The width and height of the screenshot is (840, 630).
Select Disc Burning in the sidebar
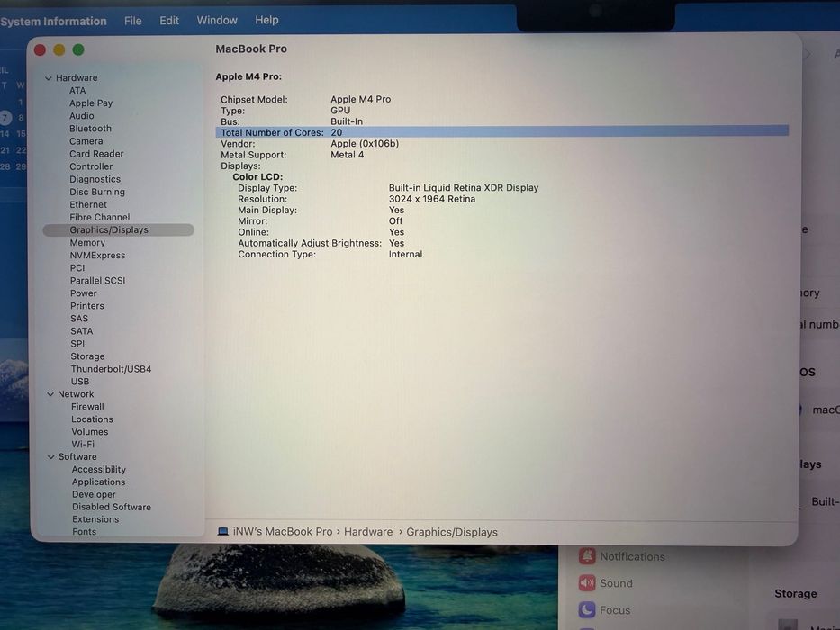pyautogui.click(x=97, y=192)
